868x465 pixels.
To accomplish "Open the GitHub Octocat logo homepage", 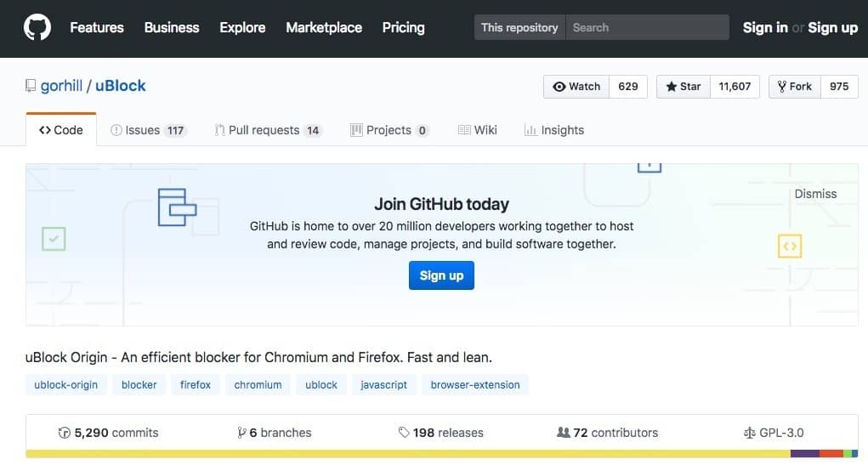I will point(37,27).
